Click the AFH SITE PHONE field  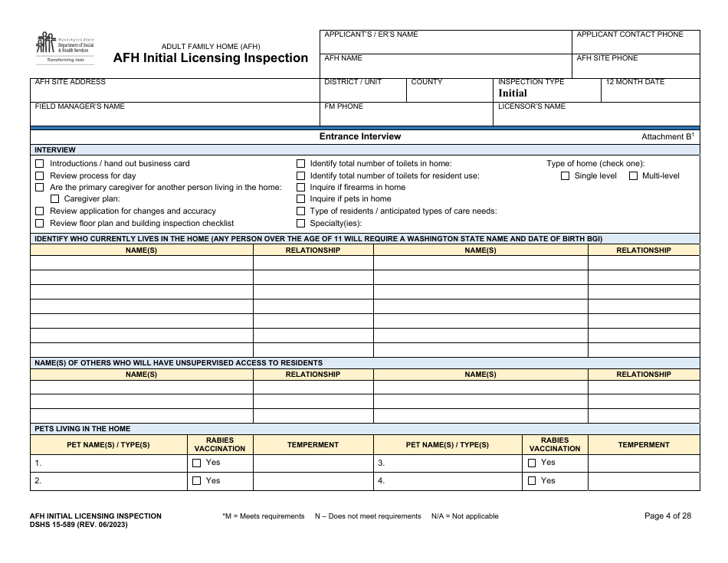point(636,65)
